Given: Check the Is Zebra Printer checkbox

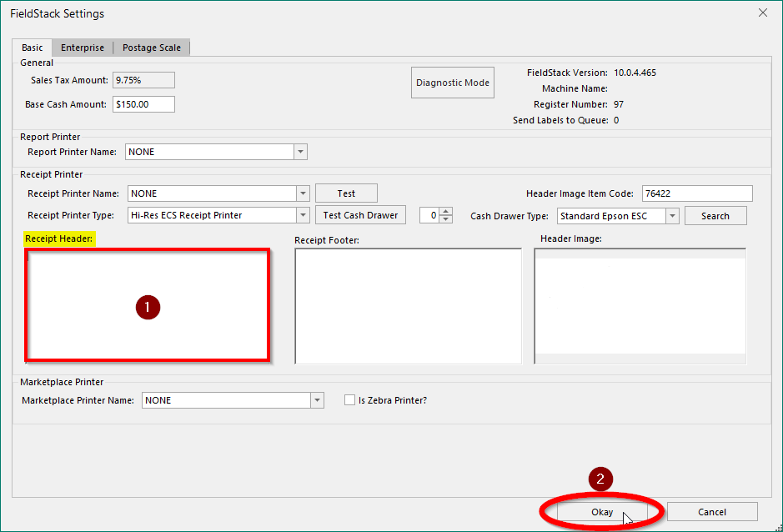Looking at the screenshot, I should pyautogui.click(x=349, y=400).
